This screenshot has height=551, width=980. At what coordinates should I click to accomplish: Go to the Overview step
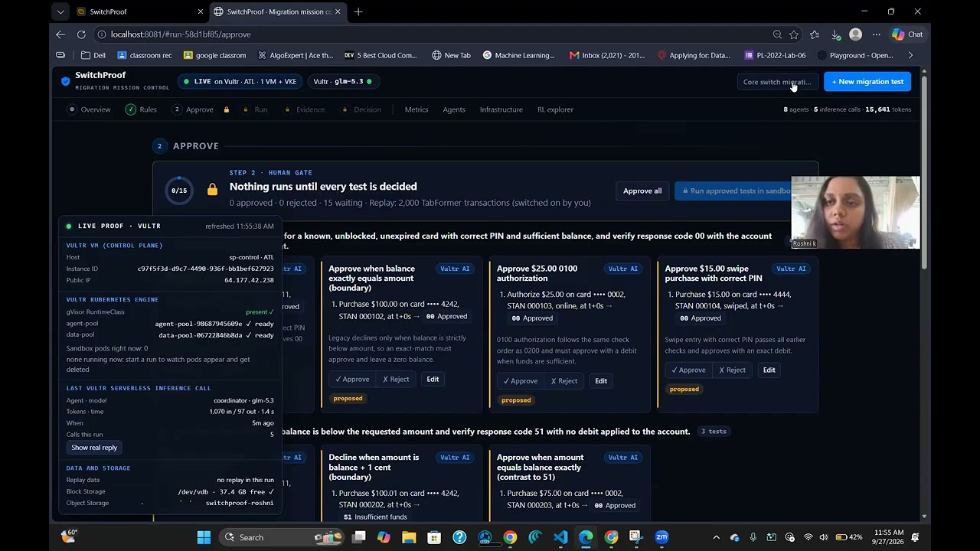tap(90, 109)
